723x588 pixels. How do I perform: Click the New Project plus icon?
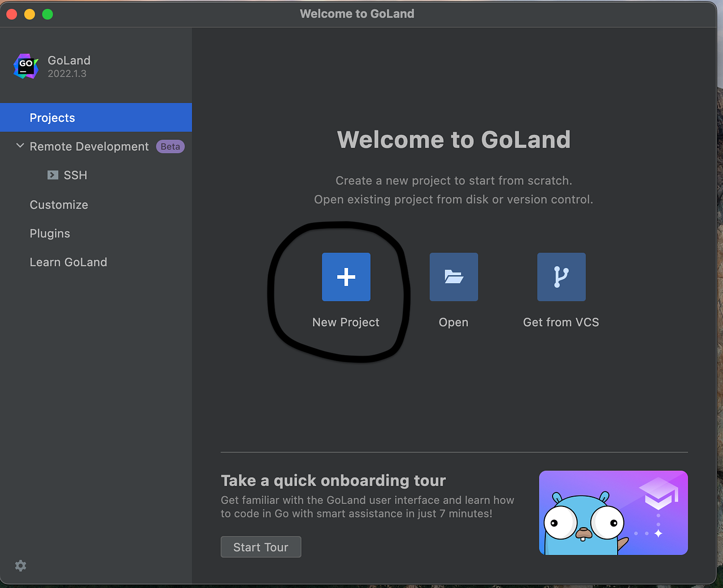point(345,277)
